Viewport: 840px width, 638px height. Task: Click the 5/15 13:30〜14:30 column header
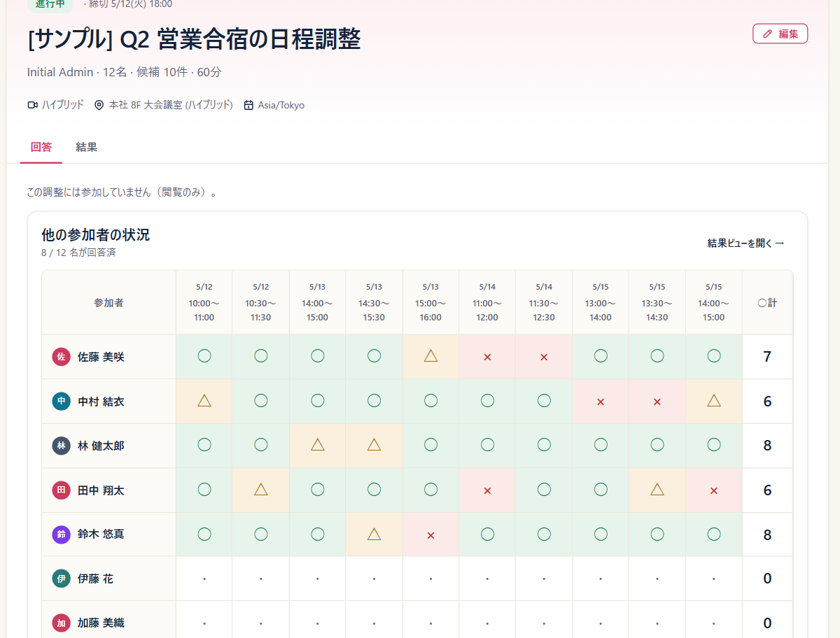(x=657, y=302)
